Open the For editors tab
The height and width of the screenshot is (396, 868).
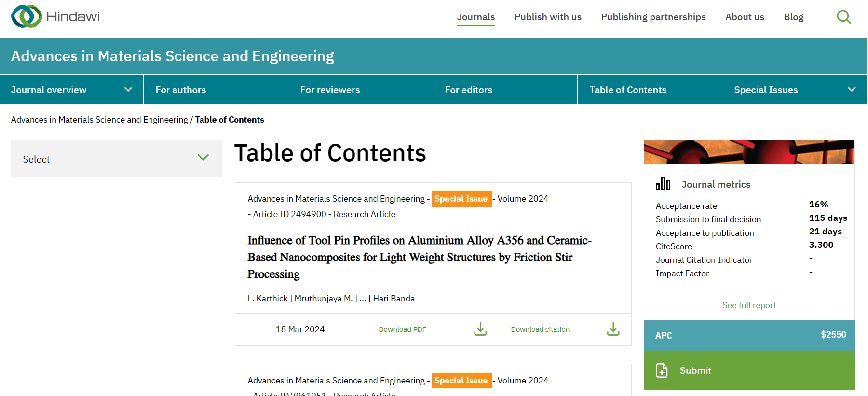click(505, 90)
